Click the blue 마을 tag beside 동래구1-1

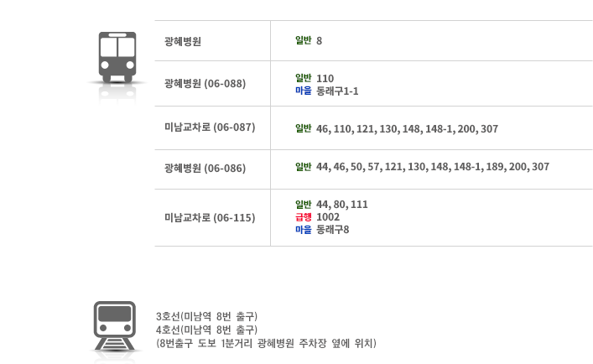304,91
